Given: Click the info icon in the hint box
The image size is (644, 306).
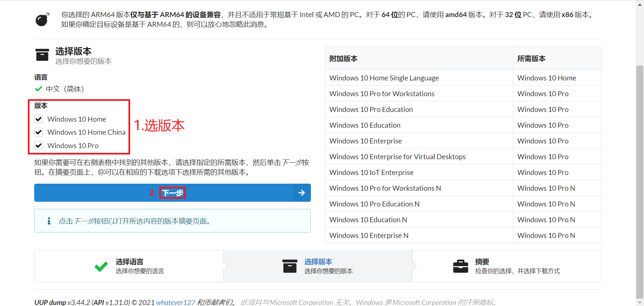Looking at the screenshot, I should (x=49, y=221).
